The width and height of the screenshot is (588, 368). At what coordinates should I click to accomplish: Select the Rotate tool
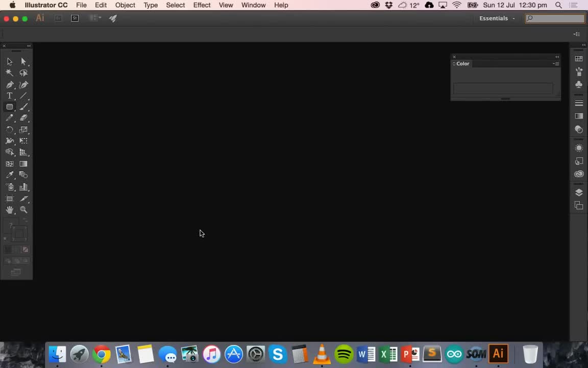[9, 130]
